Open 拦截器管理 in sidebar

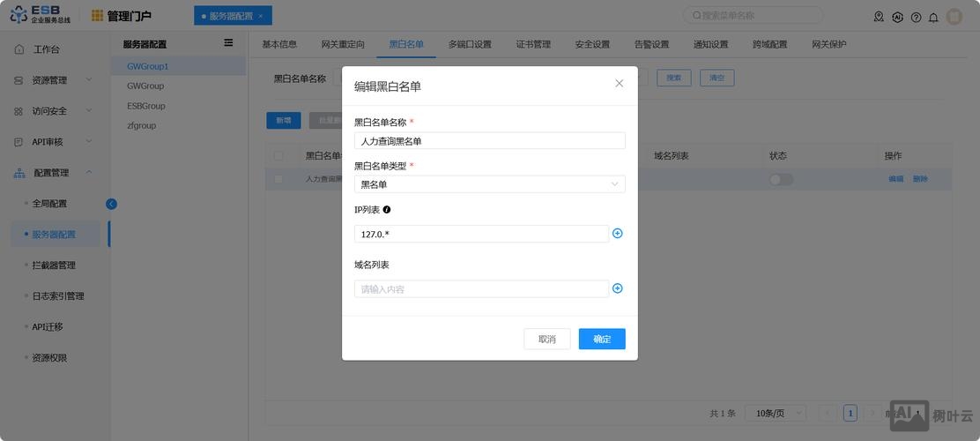coord(55,265)
